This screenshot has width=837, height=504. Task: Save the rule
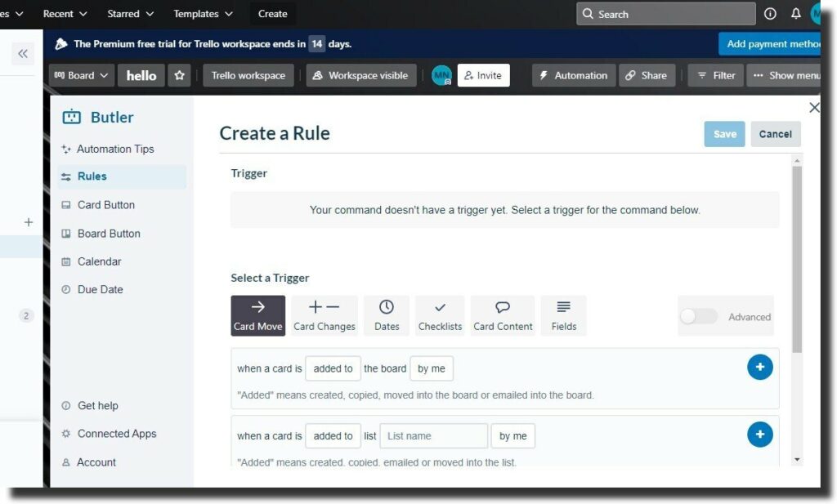[x=724, y=134]
